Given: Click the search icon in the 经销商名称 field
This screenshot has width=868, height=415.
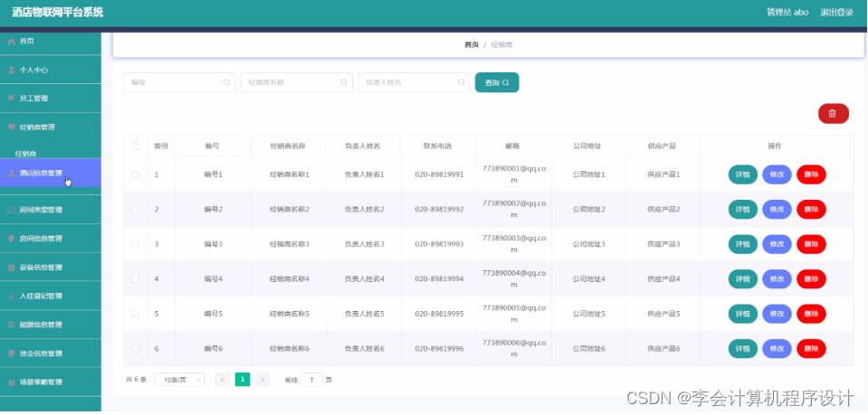Looking at the screenshot, I should (x=344, y=82).
